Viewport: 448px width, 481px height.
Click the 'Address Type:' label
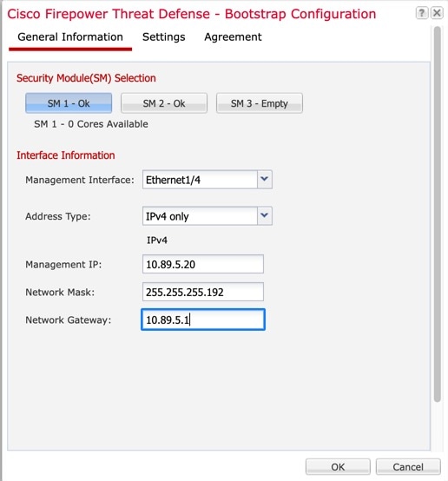(x=58, y=216)
